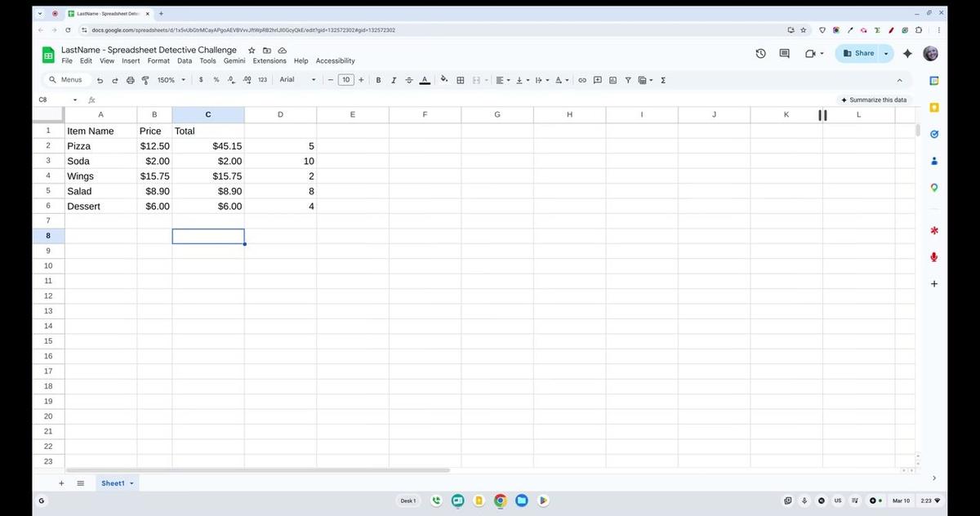Create a filter with the funnel icon
Viewport: 980px width, 516px height.
(x=629, y=79)
